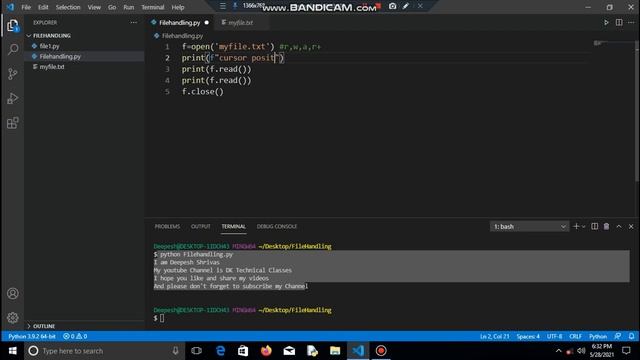Switch to DEBUG CONSOLE tab
Screen dimensions: 640x360
(277, 226)
